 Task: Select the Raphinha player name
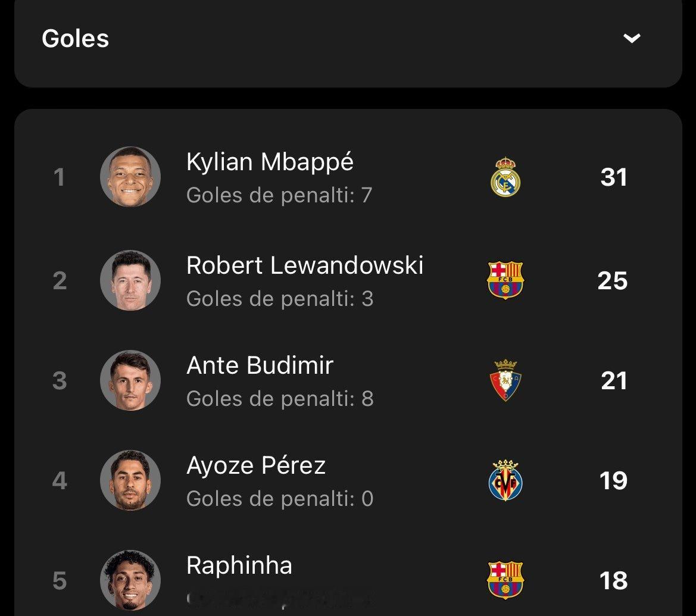point(239,565)
